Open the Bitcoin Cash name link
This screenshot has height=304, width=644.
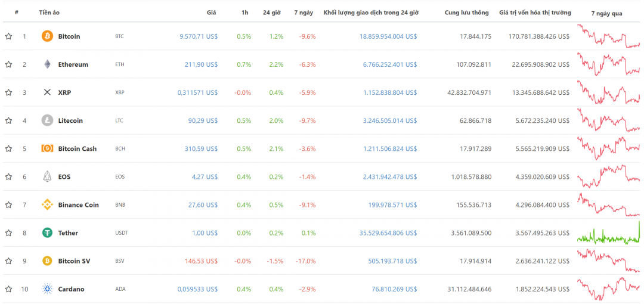click(77, 148)
